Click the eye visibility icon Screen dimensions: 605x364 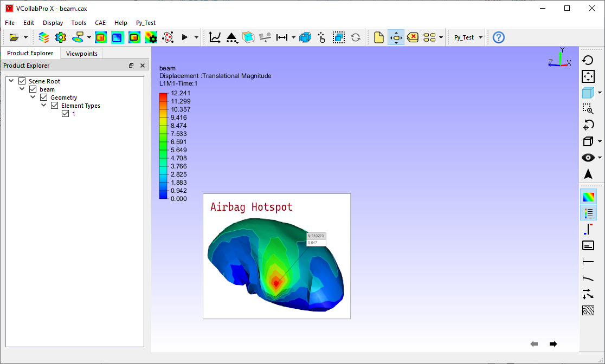(x=588, y=157)
